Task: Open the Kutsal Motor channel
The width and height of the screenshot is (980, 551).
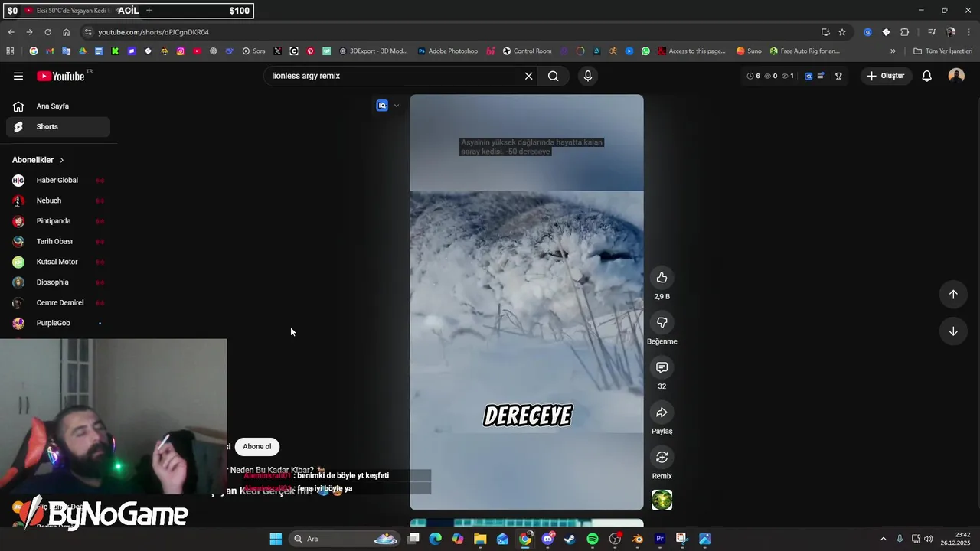Action: [58, 262]
